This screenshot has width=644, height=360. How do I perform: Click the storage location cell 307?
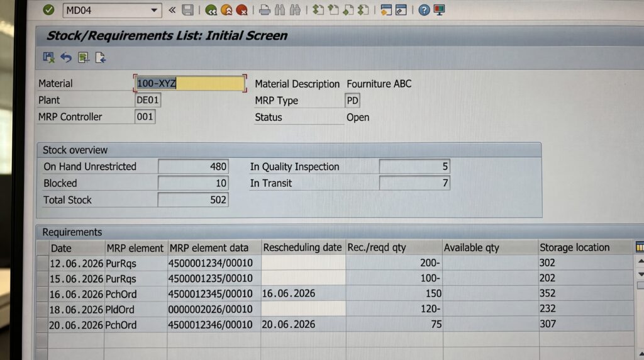(586, 324)
